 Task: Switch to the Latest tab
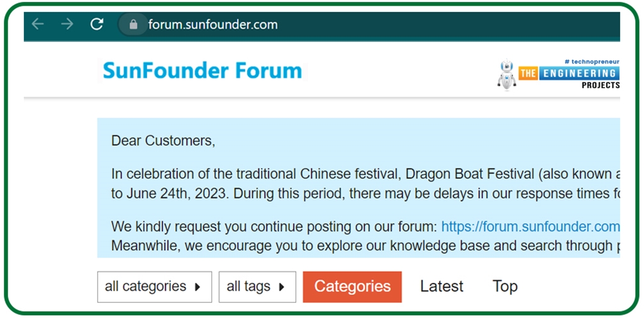[441, 287]
